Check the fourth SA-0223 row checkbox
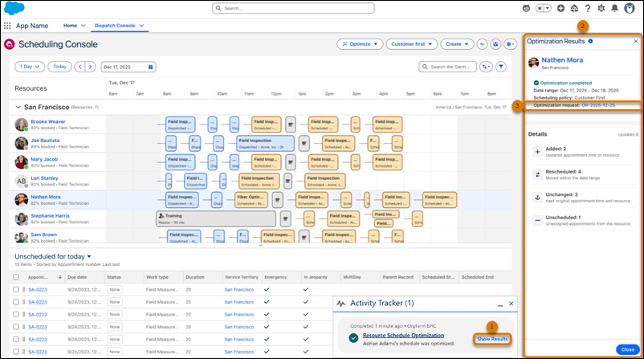Screen dimensions: 644x359 point(16,327)
